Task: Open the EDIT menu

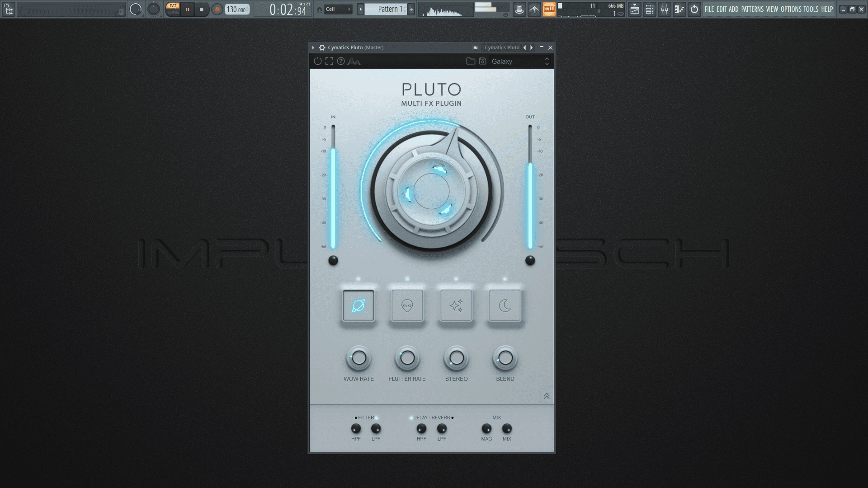Action: 722,9
